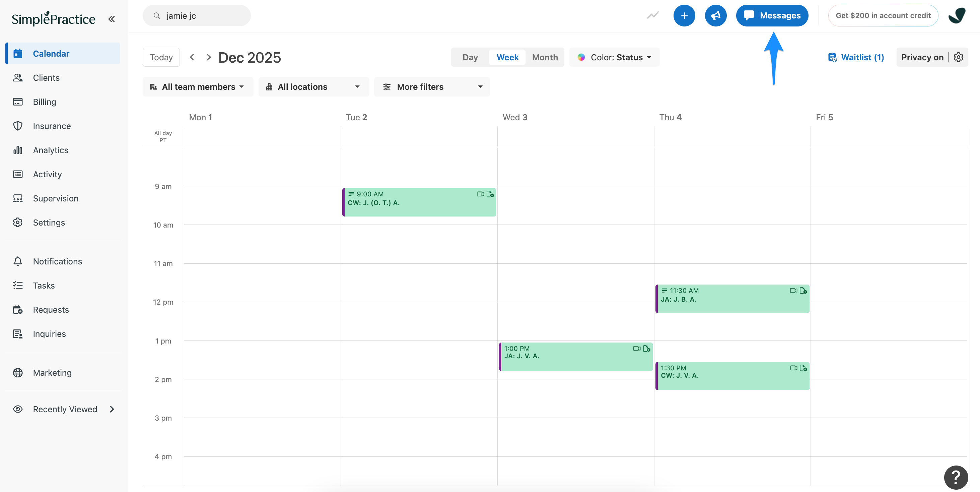Click the search magnifier icon
Image resolution: width=980 pixels, height=492 pixels.
(x=157, y=16)
